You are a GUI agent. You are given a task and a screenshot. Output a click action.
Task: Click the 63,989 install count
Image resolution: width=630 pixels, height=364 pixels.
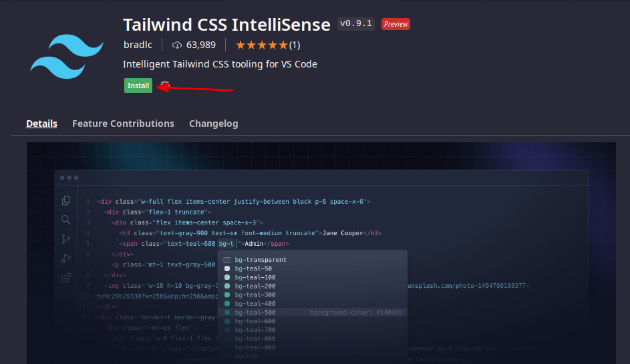pyautogui.click(x=201, y=45)
